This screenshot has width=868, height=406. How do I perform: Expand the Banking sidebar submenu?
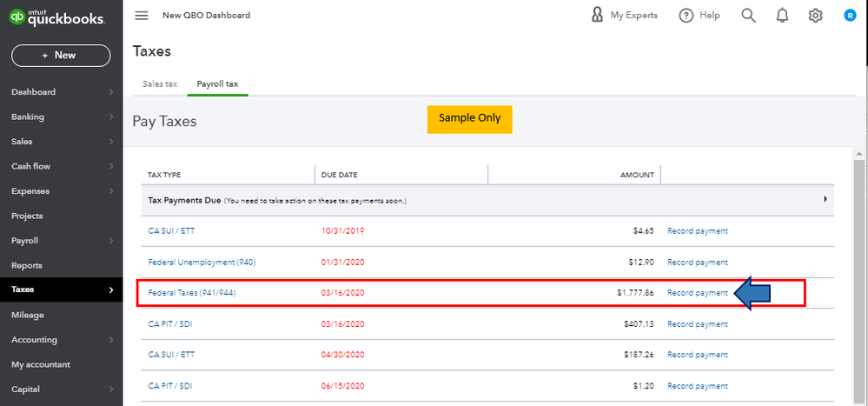click(111, 117)
